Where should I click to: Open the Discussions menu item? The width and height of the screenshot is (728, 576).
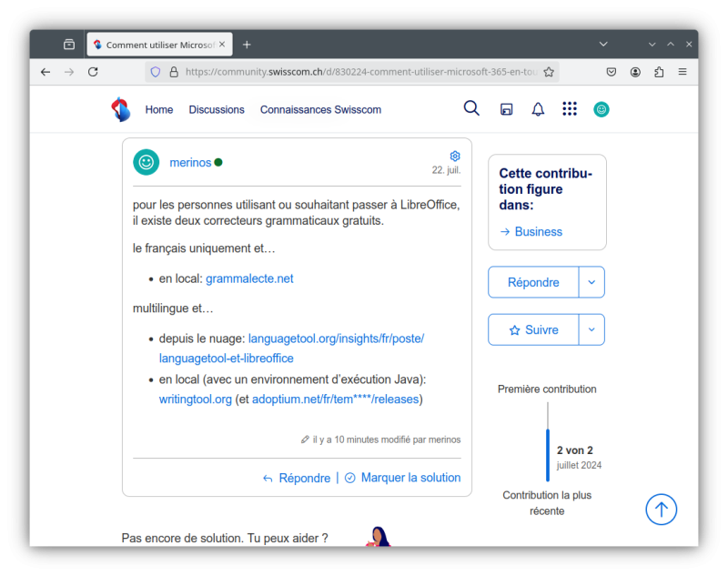(217, 109)
